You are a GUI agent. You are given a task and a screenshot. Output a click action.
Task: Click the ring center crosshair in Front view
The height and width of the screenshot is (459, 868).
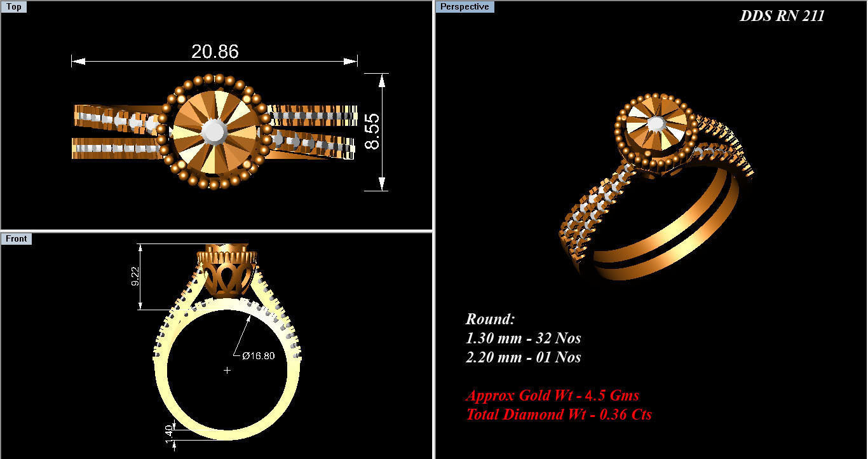227,370
